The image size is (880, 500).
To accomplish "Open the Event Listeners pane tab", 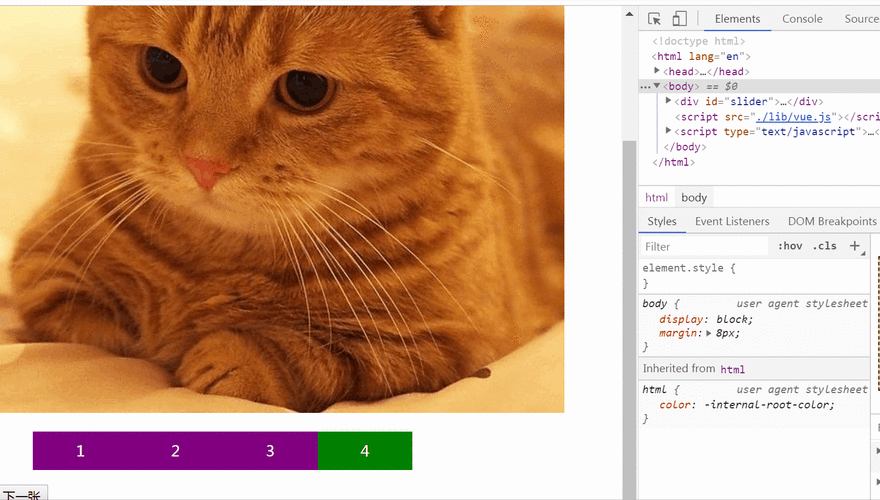I will (732, 221).
